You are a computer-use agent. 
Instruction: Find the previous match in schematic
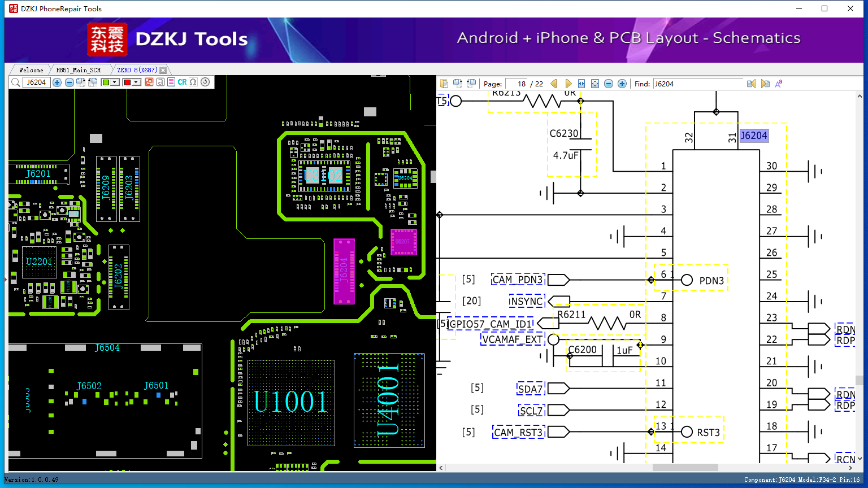tap(751, 84)
